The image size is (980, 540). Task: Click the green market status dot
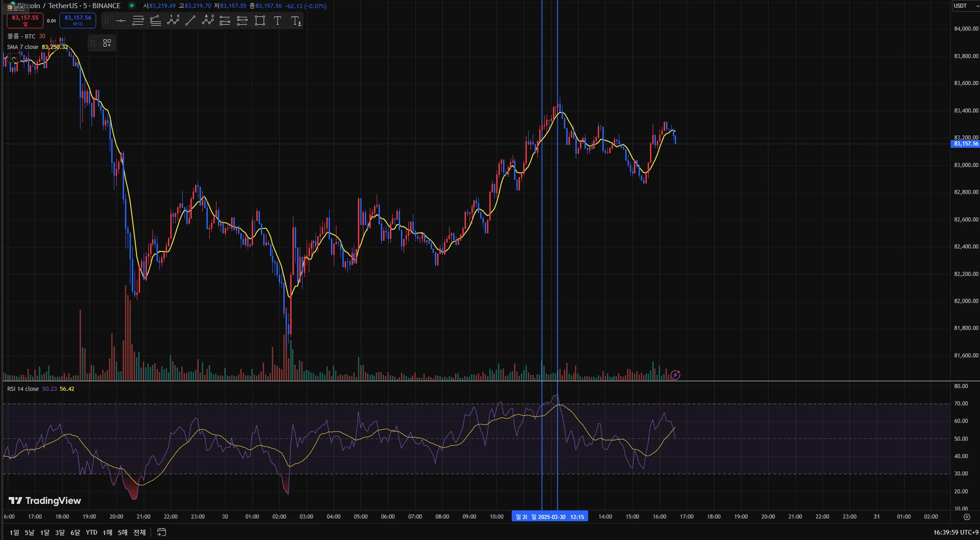[x=132, y=6]
